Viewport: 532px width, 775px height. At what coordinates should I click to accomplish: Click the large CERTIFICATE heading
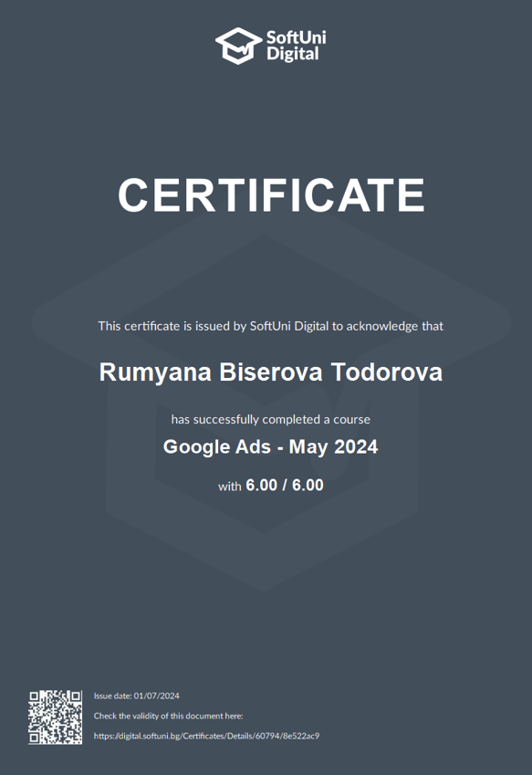coord(271,195)
